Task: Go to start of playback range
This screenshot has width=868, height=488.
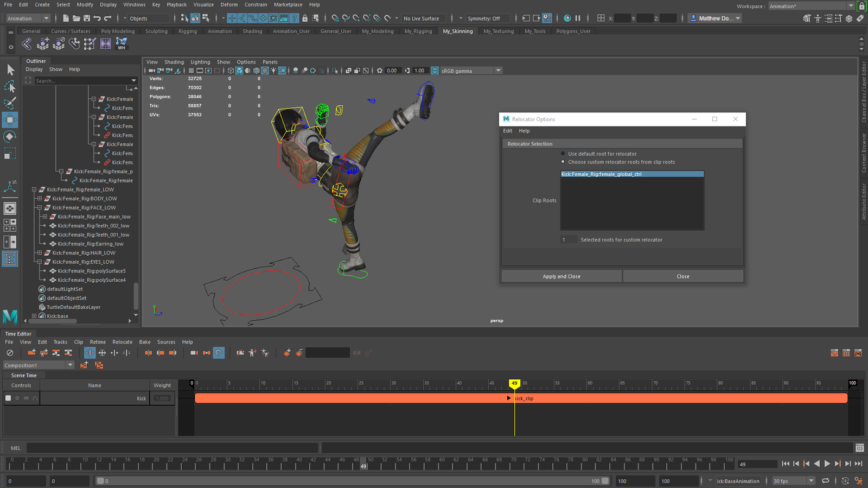Action: point(786,464)
